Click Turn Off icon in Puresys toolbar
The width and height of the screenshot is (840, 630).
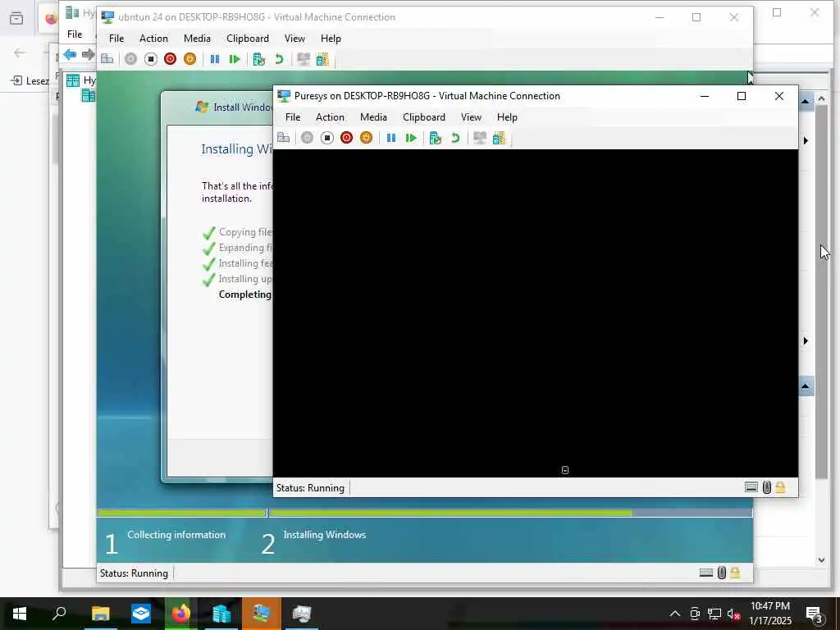[x=326, y=138]
